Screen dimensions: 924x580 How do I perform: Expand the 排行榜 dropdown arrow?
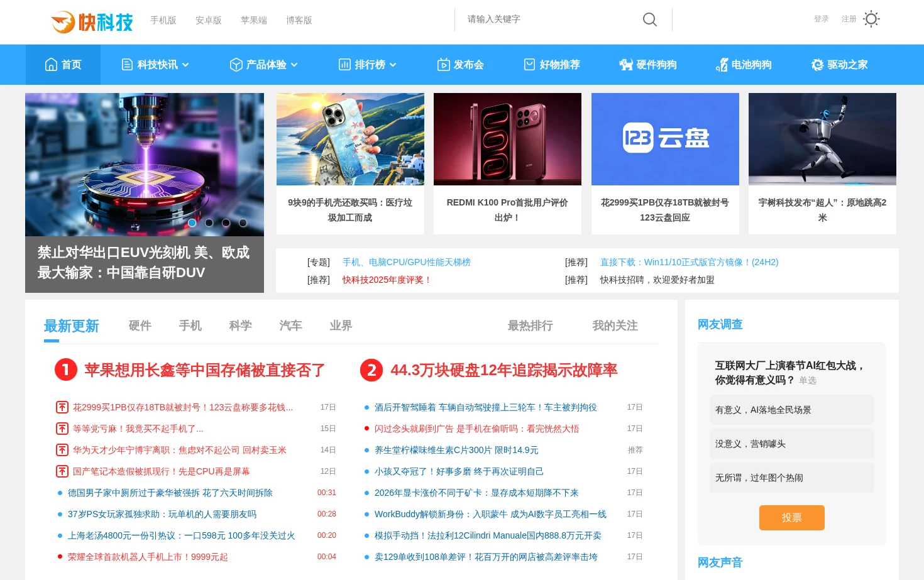coord(393,65)
